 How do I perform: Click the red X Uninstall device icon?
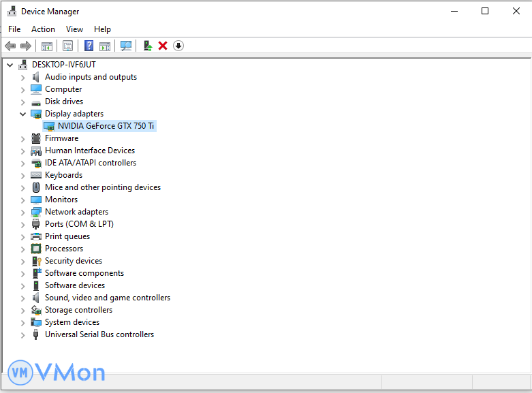click(x=163, y=46)
